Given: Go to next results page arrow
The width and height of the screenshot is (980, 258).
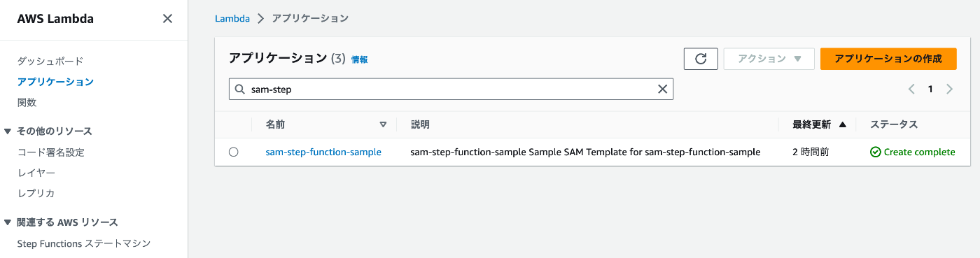Looking at the screenshot, I should pos(950,89).
